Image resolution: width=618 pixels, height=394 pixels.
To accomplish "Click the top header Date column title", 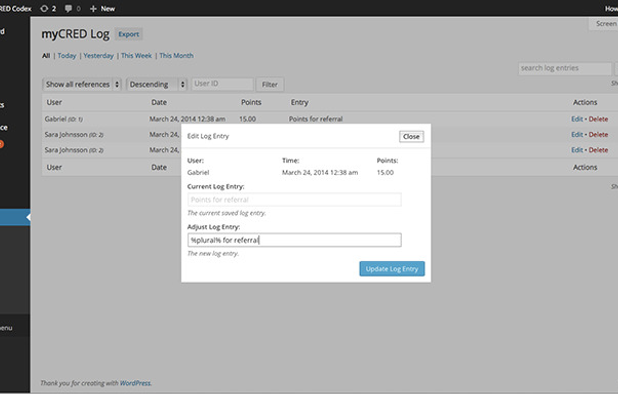I will pos(159,102).
